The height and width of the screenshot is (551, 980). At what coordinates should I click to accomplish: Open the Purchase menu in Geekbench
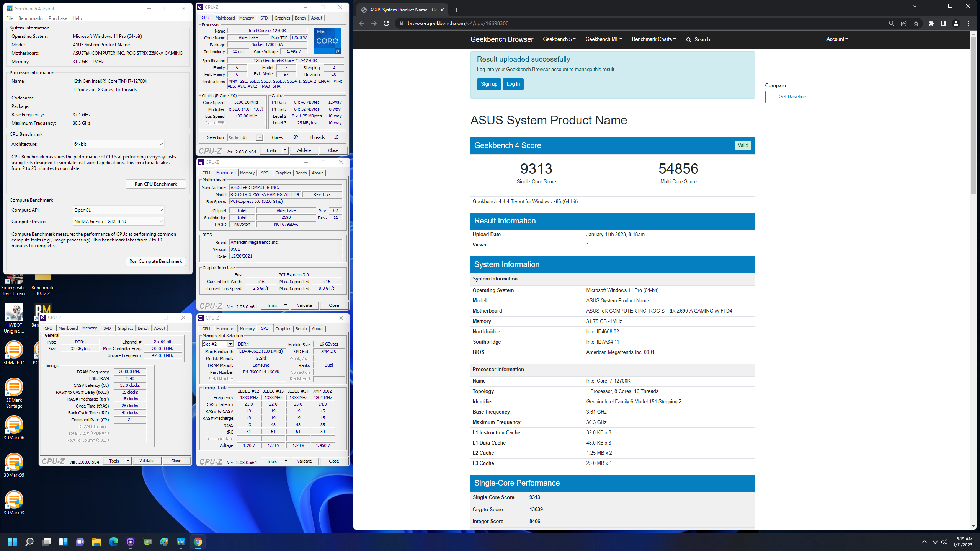[x=58, y=18]
